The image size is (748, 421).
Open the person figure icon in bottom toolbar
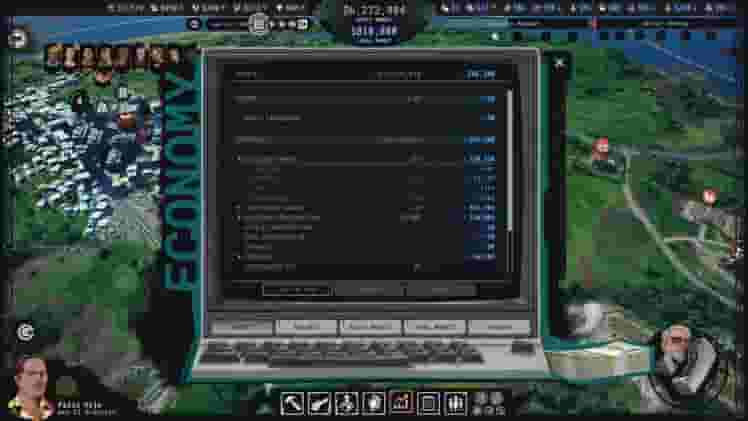[x=346, y=403]
